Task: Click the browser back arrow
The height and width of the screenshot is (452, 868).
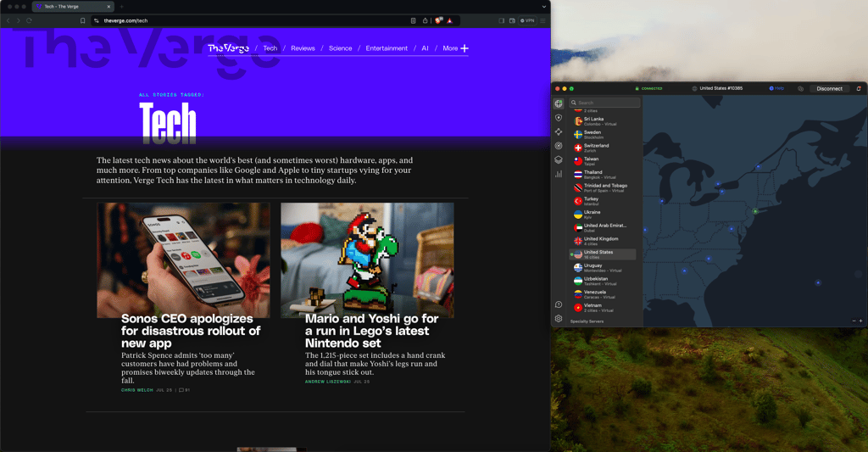Action: point(8,20)
